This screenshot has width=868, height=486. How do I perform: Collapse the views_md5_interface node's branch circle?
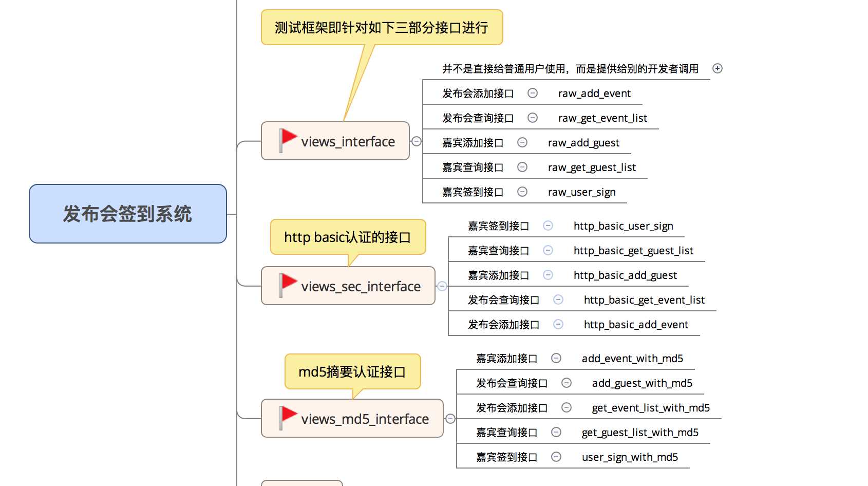pos(450,419)
